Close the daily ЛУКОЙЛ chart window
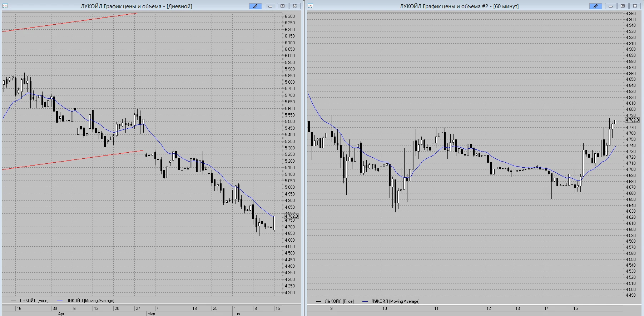Viewport: 644px width, 316px height. pos(294,6)
